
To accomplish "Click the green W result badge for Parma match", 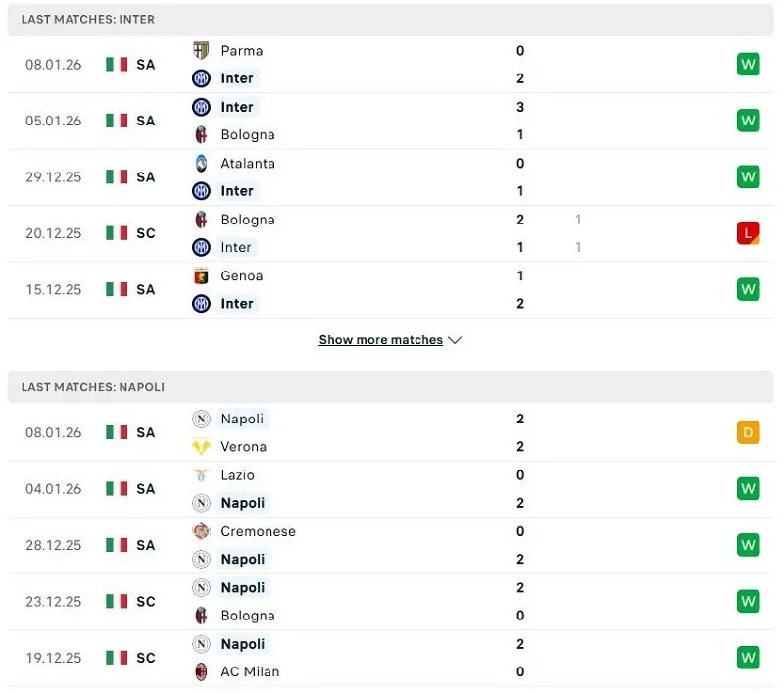I will [x=748, y=65].
